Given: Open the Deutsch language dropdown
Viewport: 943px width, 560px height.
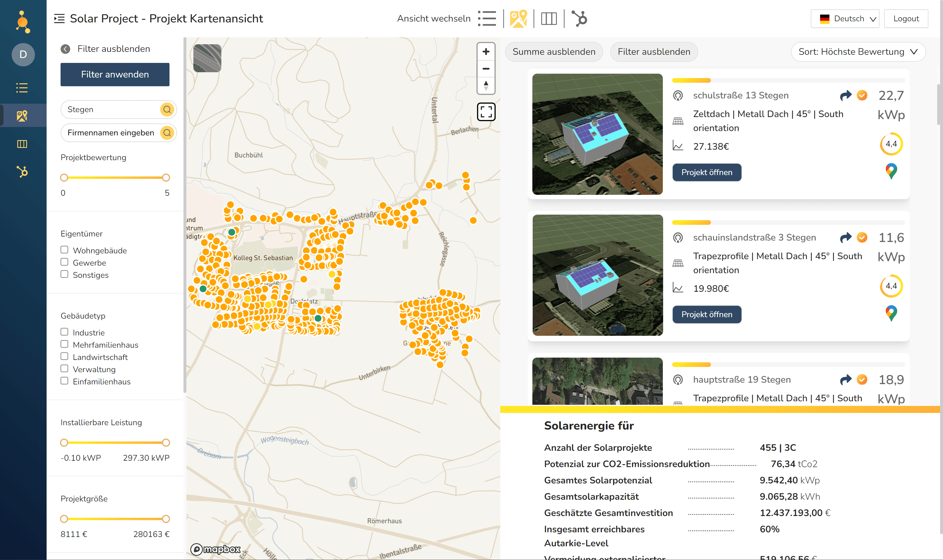Looking at the screenshot, I should (845, 19).
